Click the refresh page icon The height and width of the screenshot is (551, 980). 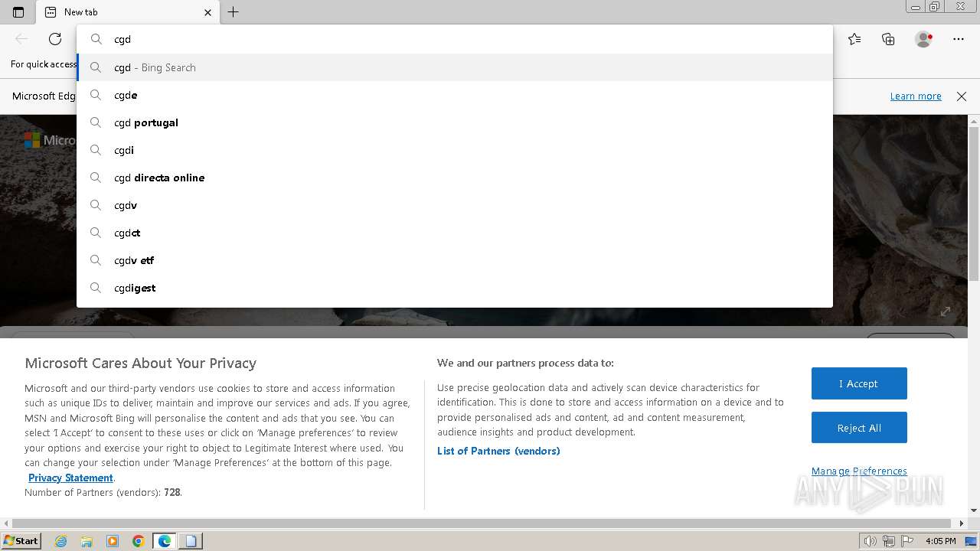point(55,39)
